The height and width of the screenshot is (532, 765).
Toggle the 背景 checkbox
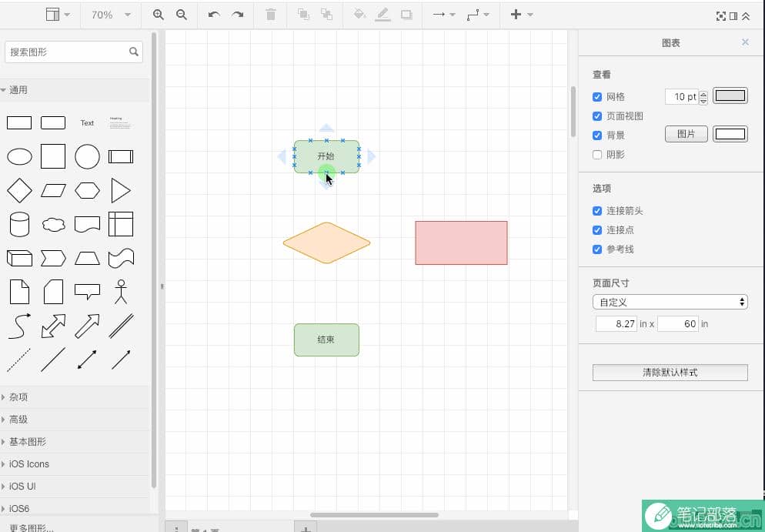coord(597,136)
